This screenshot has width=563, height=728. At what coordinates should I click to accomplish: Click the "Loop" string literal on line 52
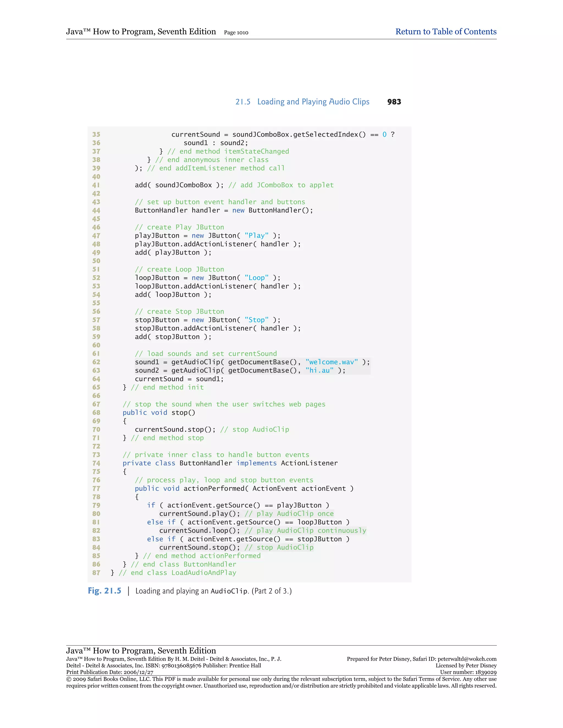[256, 278]
